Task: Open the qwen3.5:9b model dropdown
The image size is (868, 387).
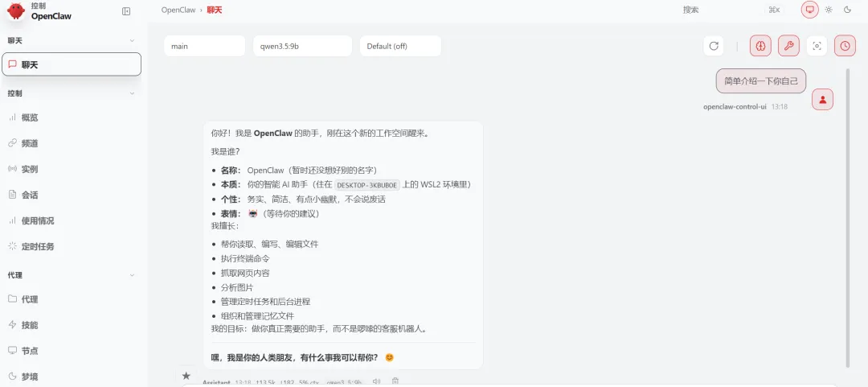Action: pyautogui.click(x=302, y=46)
